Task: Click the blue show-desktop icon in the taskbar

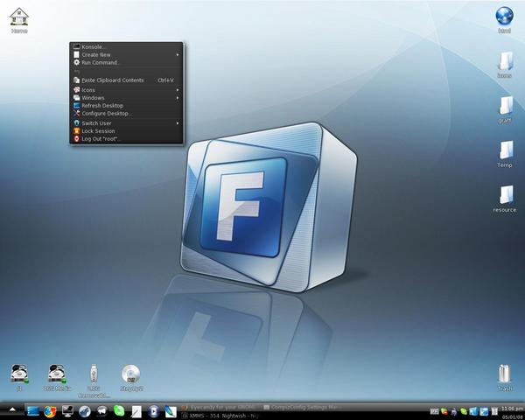Action: 33,411
